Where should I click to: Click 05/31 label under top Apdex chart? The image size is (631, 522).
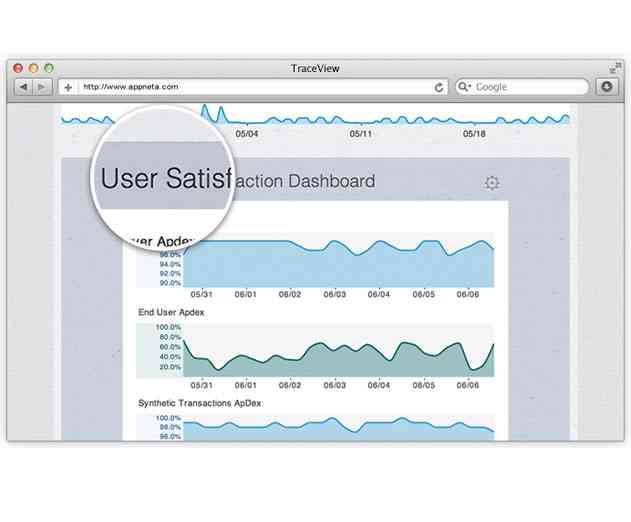click(x=201, y=294)
